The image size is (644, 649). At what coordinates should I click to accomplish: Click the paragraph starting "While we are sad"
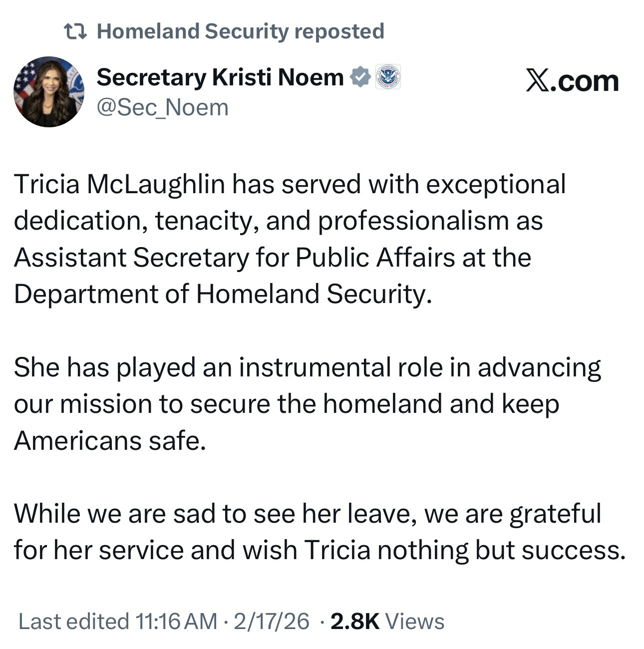point(307,514)
